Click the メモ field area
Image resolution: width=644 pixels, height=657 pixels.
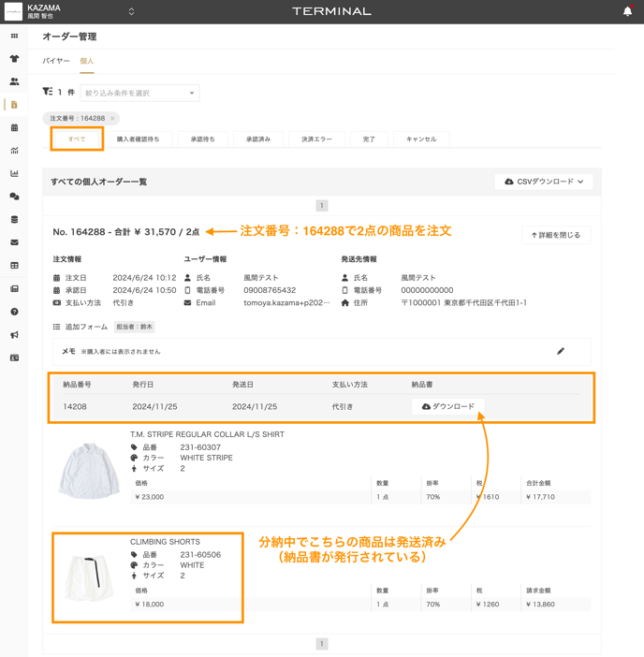pyautogui.click(x=322, y=352)
